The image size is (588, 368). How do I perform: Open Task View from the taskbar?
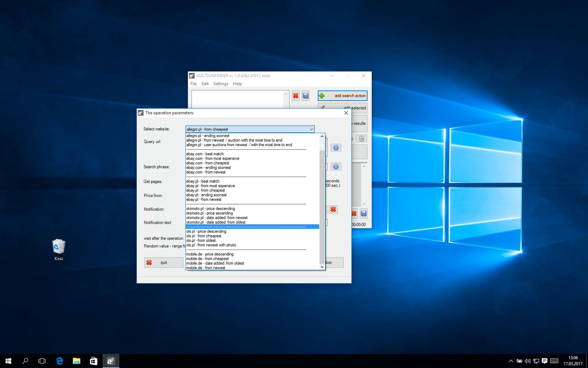42,361
